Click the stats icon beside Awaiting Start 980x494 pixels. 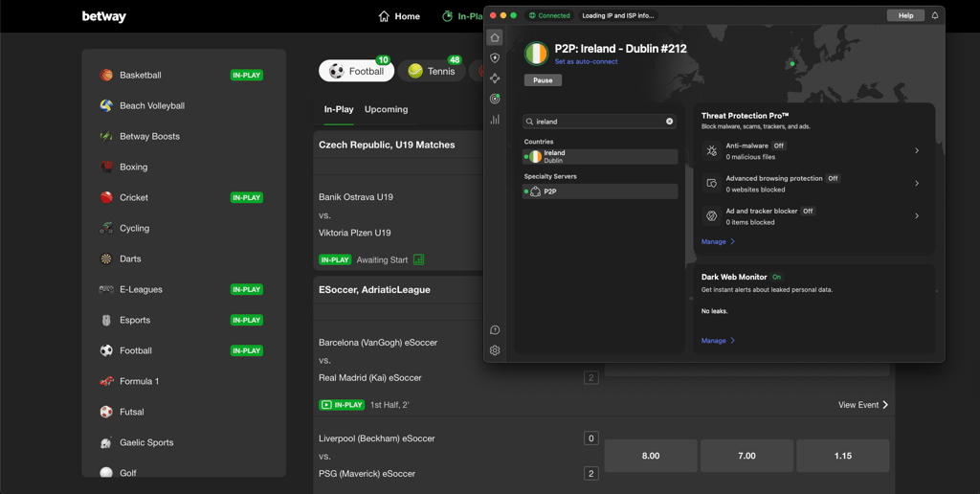419,259
